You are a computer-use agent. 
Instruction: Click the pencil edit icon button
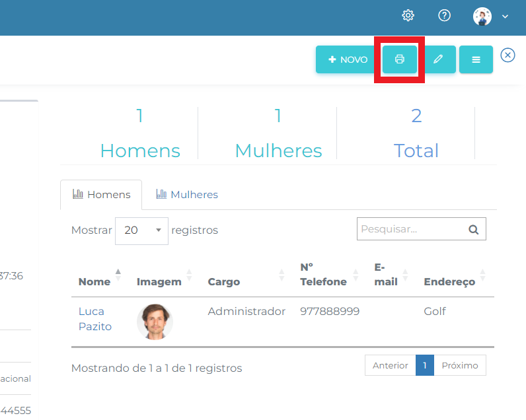coord(438,59)
